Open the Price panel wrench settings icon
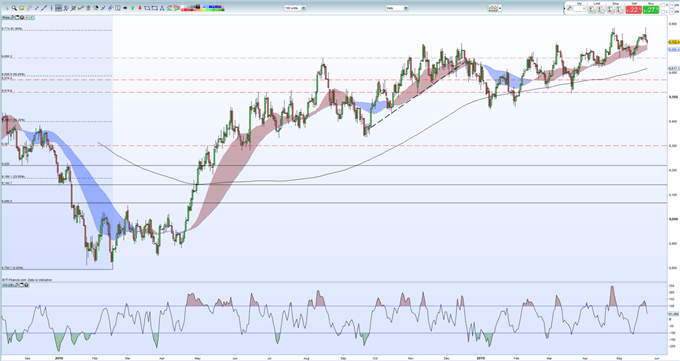Screen dimensions: 680x361 (x=13, y=17)
